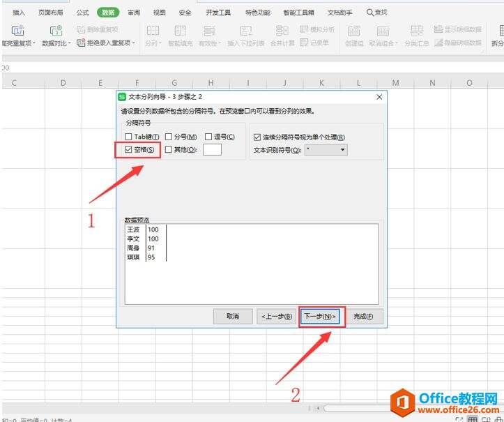Click the 有效性 validation icon
Screen dimensions: 504x422
[x=209, y=31]
